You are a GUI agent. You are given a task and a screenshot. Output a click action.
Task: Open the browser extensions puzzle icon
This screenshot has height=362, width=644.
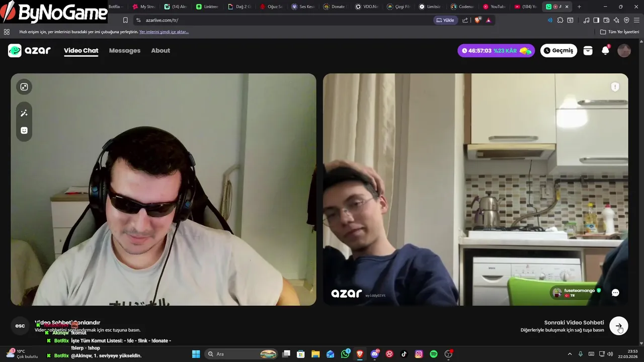tap(560, 20)
